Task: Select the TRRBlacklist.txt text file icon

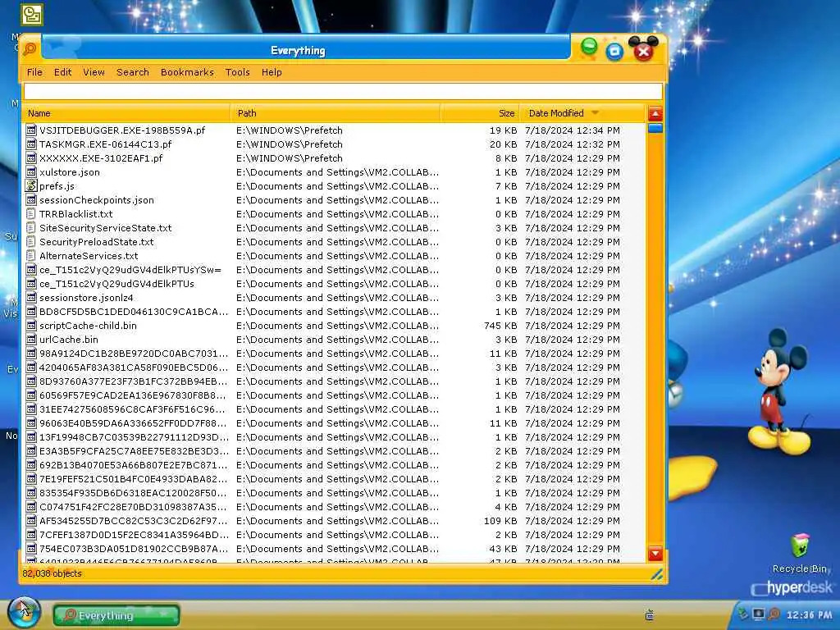Action: (x=31, y=214)
